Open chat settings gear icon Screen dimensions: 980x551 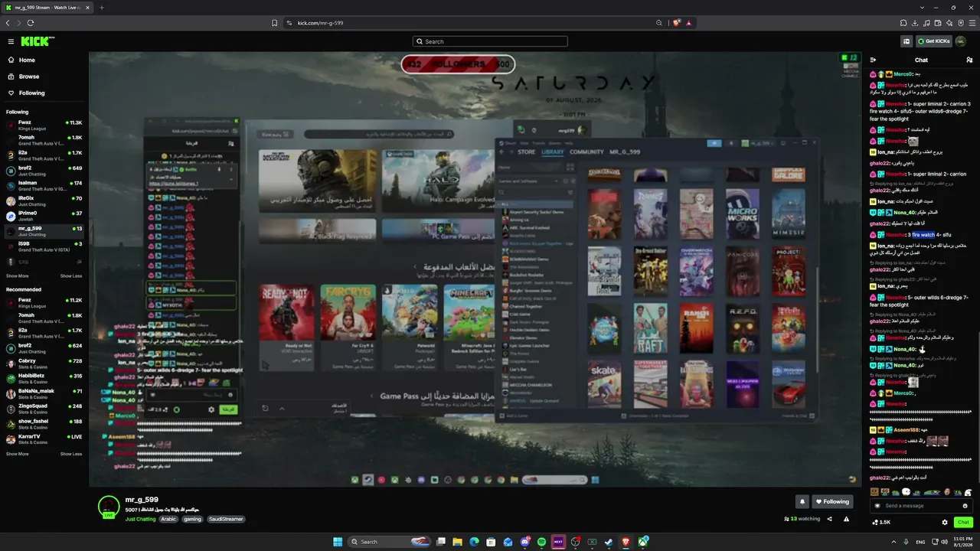[x=945, y=523]
